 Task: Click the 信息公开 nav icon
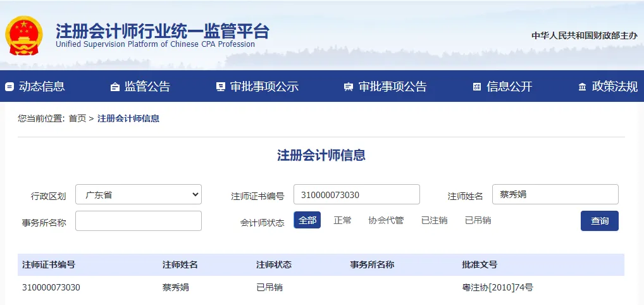477,87
